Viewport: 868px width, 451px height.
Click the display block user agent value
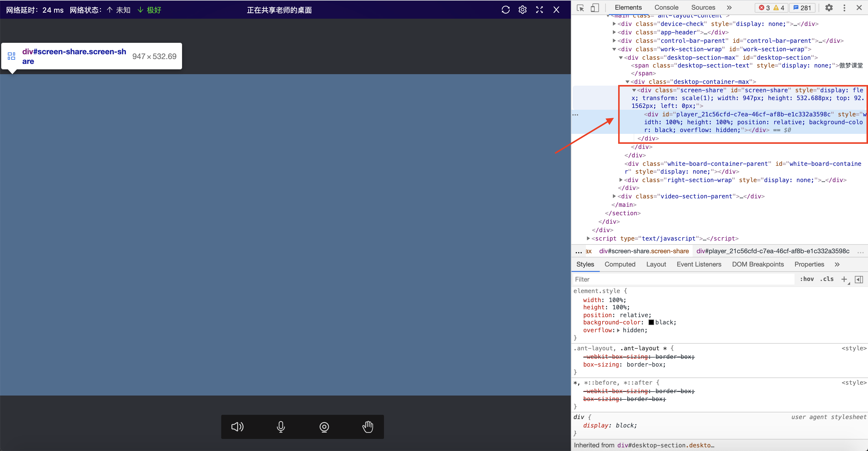625,425
